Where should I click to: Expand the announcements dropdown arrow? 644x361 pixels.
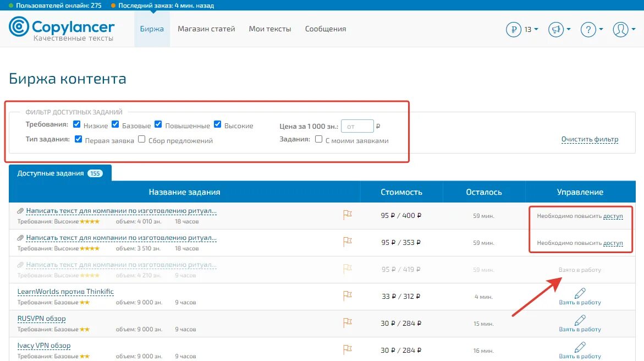(569, 29)
